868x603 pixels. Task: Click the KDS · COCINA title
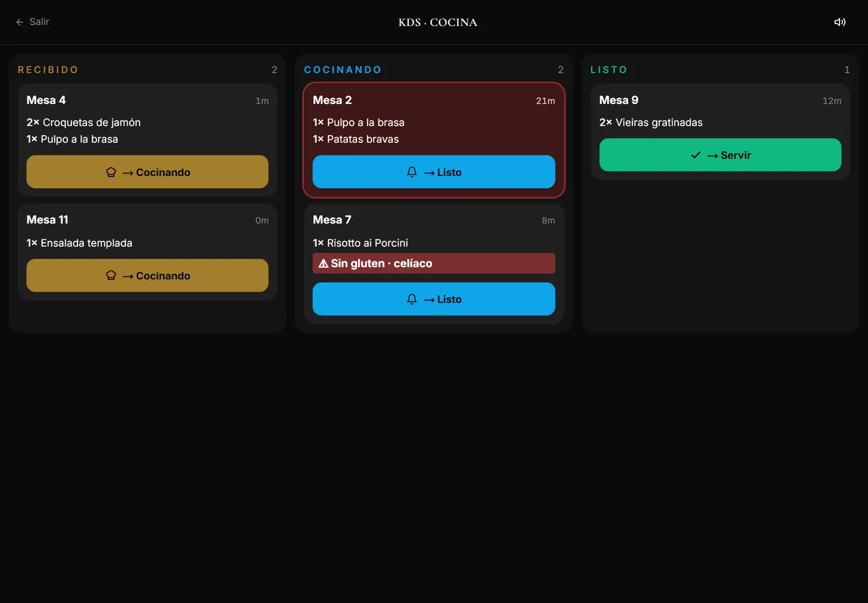(438, 22)
